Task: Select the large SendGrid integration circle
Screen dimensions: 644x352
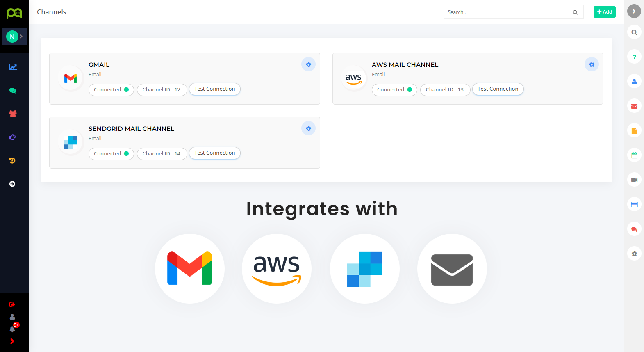Action: [365, 269]
